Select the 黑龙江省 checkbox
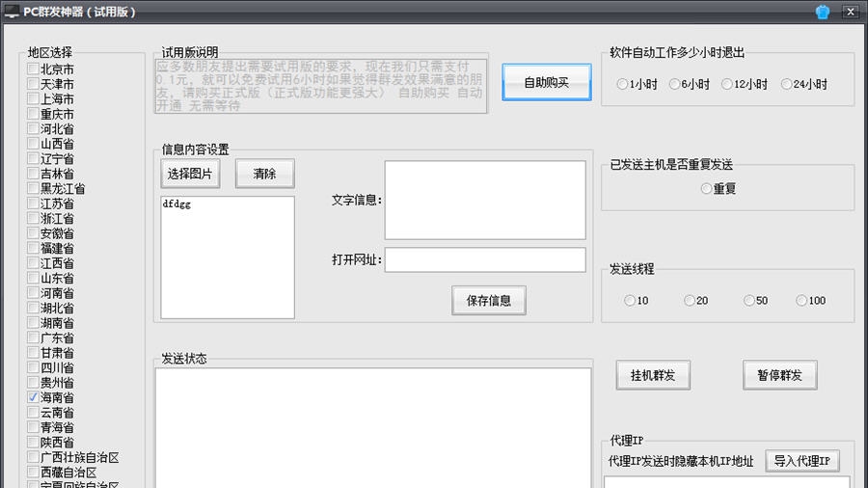 (x=33, y=189)
